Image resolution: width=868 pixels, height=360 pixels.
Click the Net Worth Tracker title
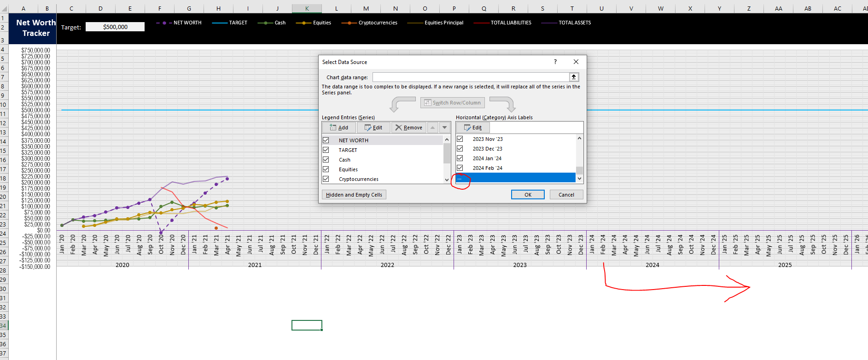click(36, 28)
